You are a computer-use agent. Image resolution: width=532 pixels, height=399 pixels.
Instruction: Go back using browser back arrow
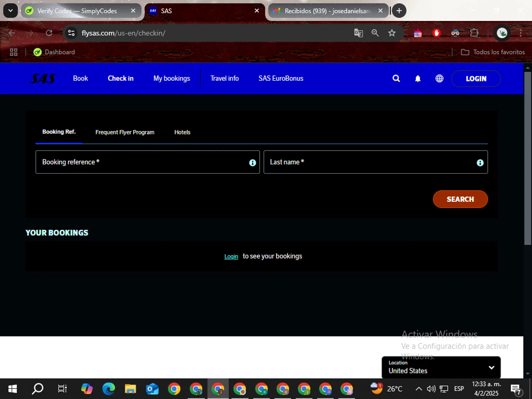pos(12,33)
